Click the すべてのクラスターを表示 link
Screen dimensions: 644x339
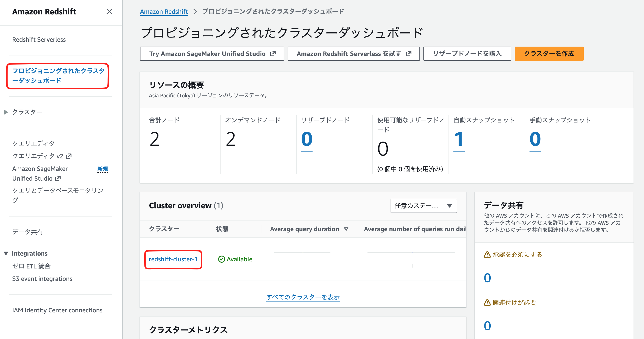pyautogui.click(x=303, y=297)
